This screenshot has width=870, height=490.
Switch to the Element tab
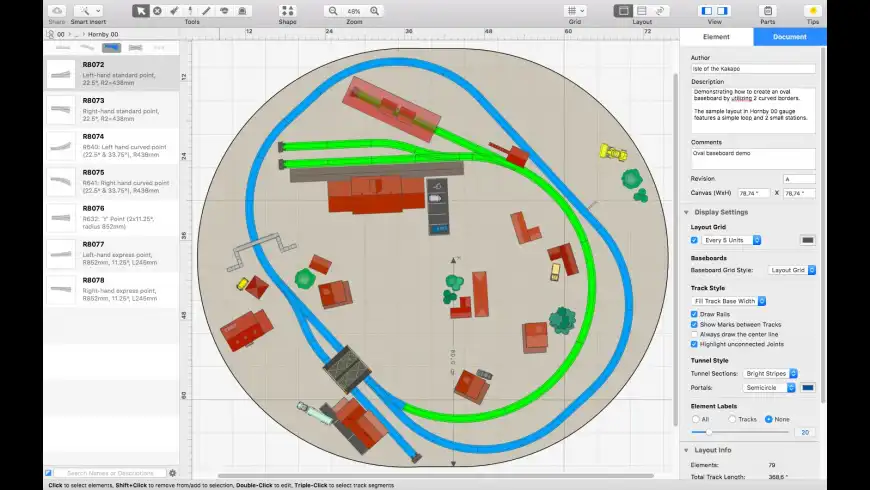pos(716,37)
